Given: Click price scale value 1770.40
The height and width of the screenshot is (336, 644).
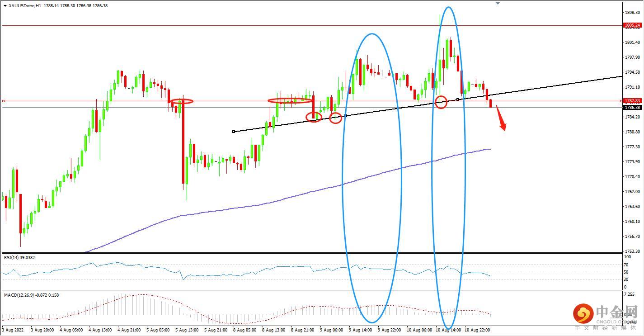Looking at the screenshot, I should point(631,177).
